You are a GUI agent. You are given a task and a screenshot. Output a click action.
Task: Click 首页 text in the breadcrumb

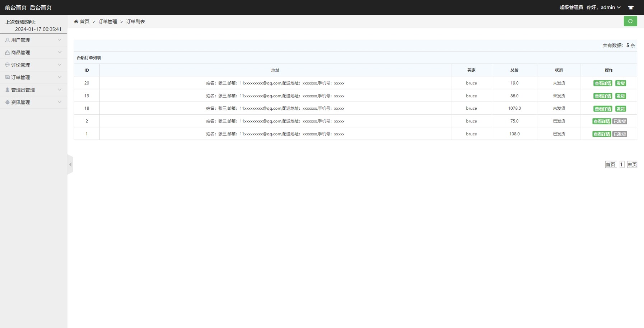[85, 22]
